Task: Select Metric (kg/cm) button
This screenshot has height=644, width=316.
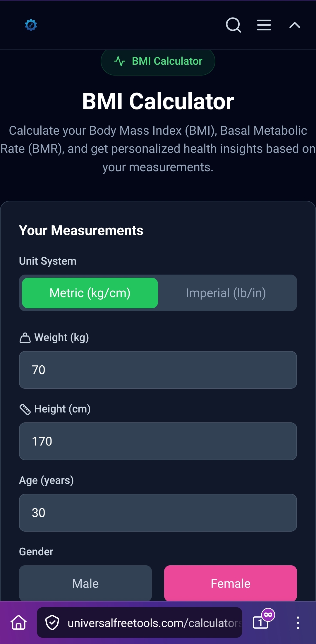Action: (90, 293)
